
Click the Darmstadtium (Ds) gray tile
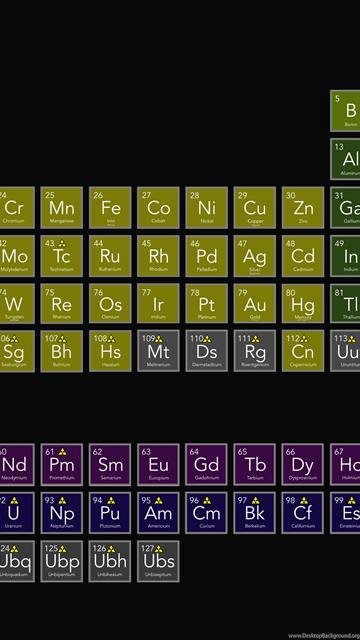coord(207,351)
